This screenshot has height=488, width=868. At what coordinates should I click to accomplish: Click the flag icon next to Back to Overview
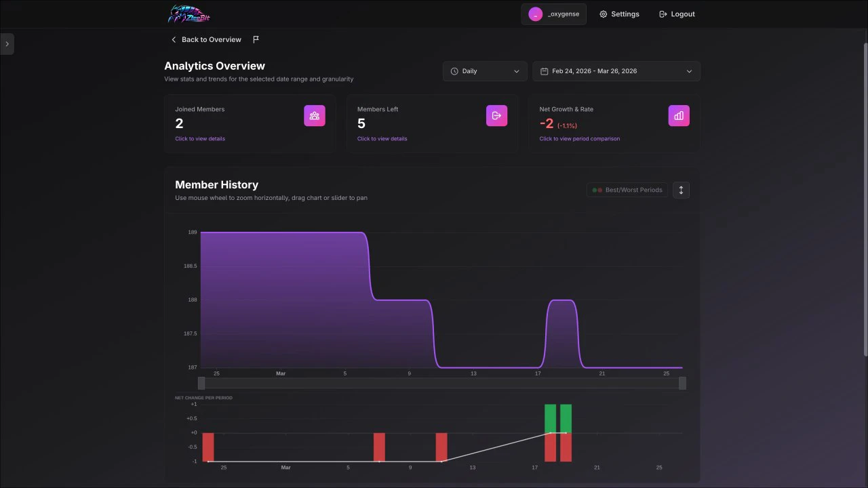click(x=256, y=39)
